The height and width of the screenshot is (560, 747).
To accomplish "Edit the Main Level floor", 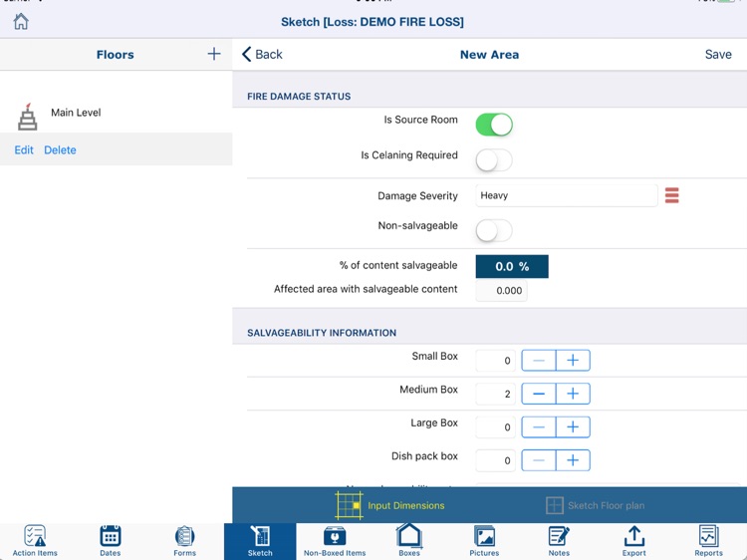I will click(x=24, y=150).
